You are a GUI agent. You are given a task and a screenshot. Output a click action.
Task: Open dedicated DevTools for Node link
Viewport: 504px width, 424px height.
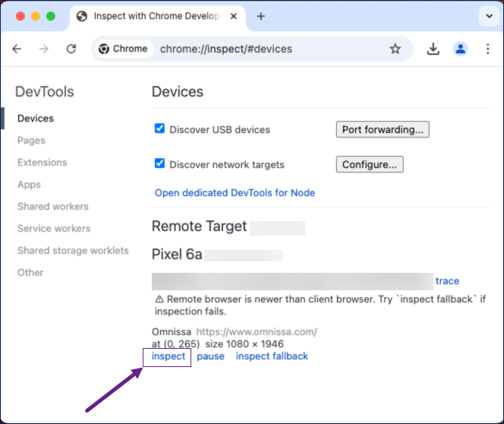(x=235, y=193)
